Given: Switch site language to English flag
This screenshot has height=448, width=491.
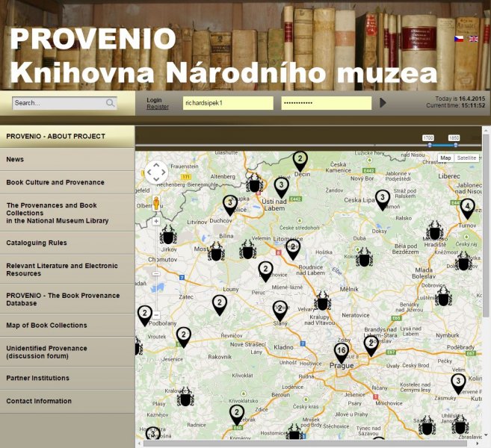Looking at the screenshot, I should 474,39.
